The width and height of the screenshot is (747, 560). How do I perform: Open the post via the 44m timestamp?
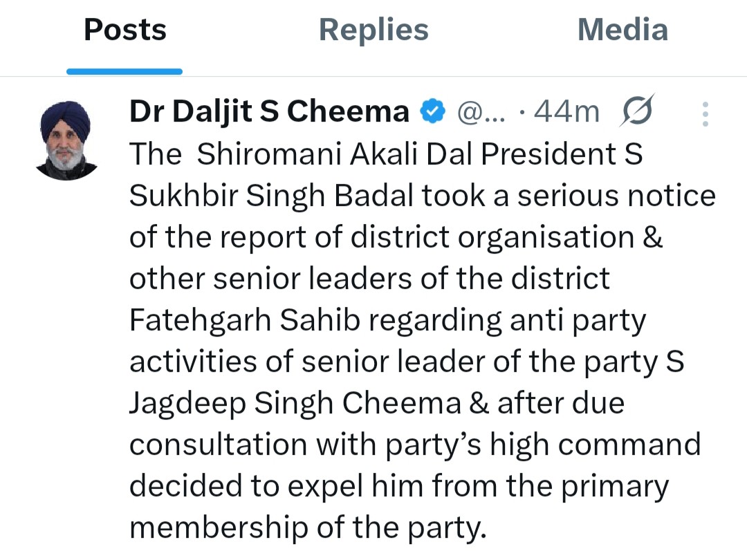coord(567,112)
